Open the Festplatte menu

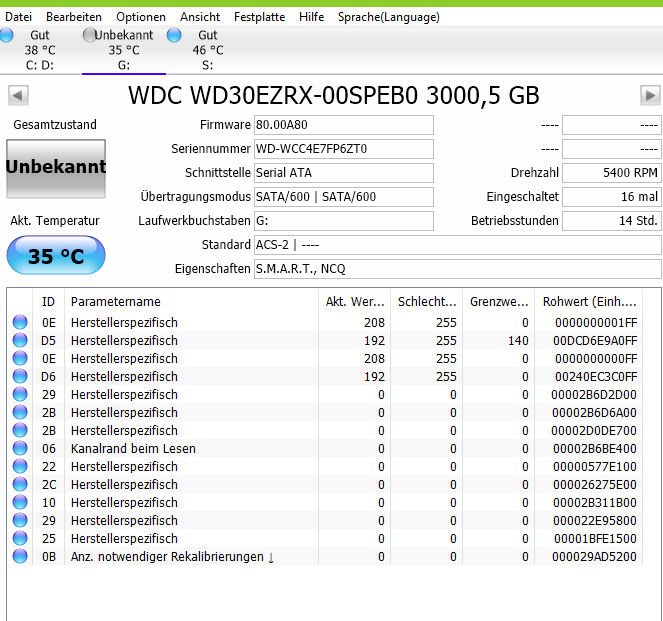pyautogui.click(x=259, y=17)
